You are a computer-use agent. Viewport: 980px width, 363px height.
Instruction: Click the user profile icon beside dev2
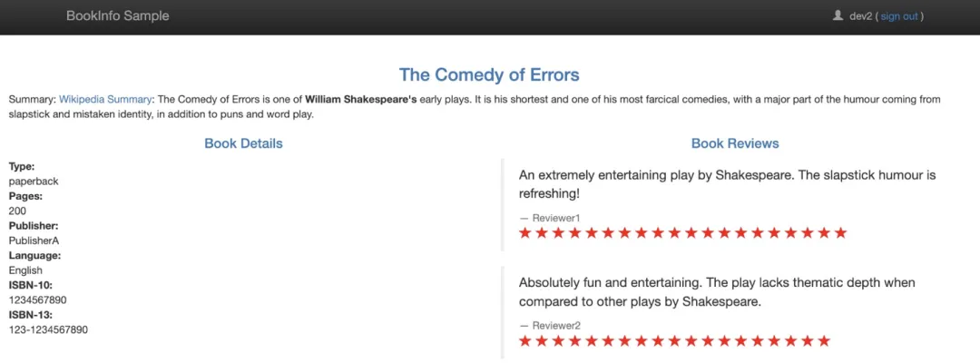click(x=838, y=15)
